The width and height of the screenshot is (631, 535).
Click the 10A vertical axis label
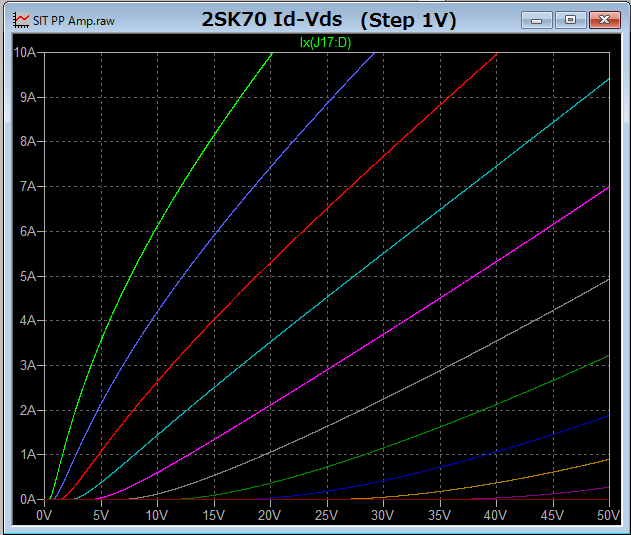(x=25, y=52)
